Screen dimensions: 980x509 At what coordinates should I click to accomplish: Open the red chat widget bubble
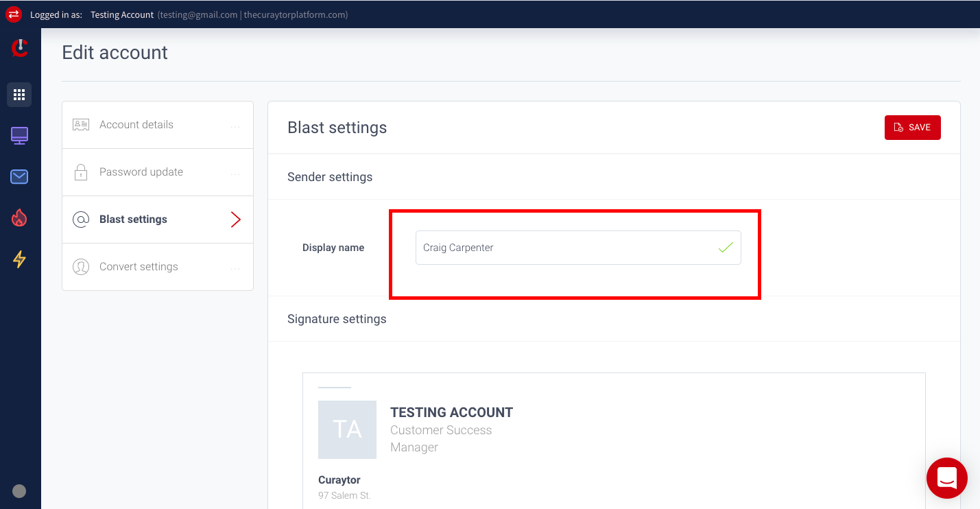pyautogui.click(x=947, y=478)
